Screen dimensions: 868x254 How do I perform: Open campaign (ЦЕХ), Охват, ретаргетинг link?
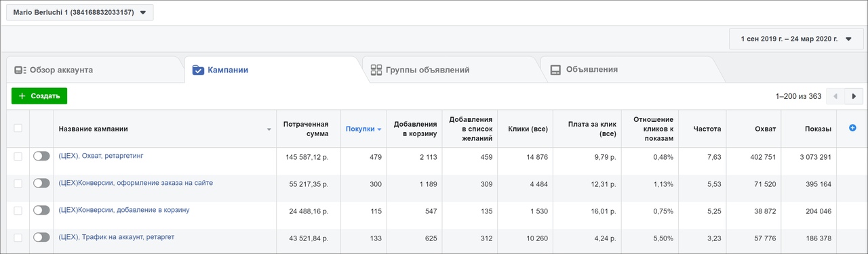tap(101, 156)
